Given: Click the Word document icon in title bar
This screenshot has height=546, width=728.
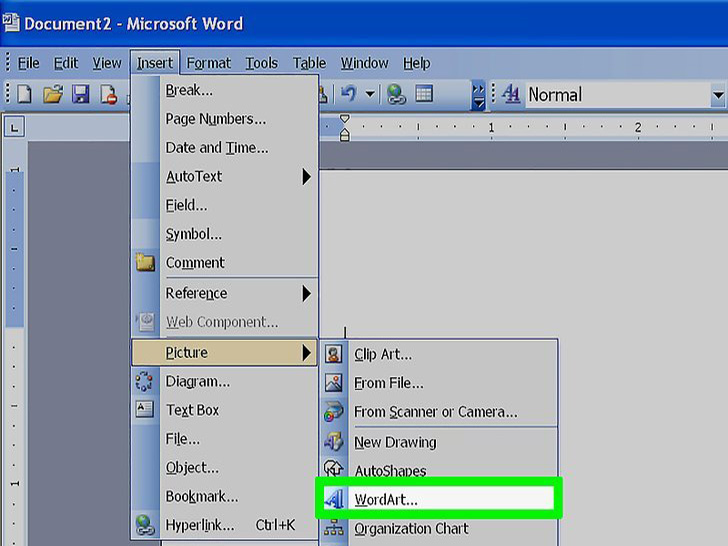Looking at the screenshot, I should (x=11, y=23).
